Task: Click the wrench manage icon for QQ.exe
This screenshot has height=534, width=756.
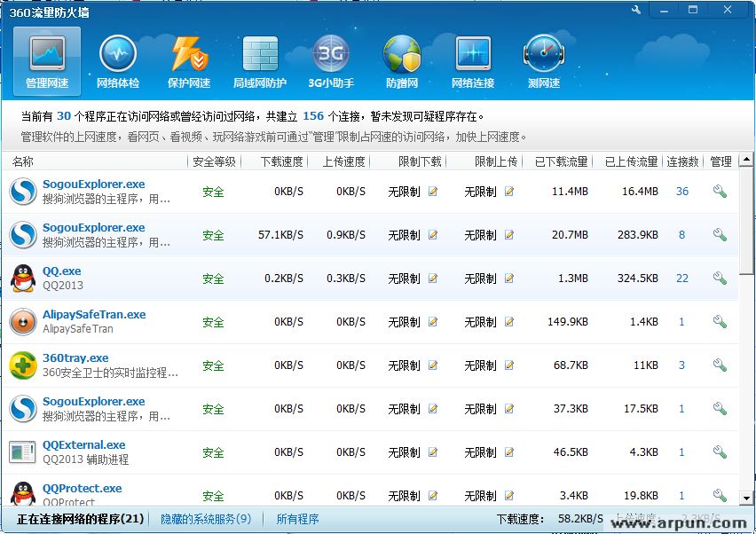Action: tap(720, 279)
